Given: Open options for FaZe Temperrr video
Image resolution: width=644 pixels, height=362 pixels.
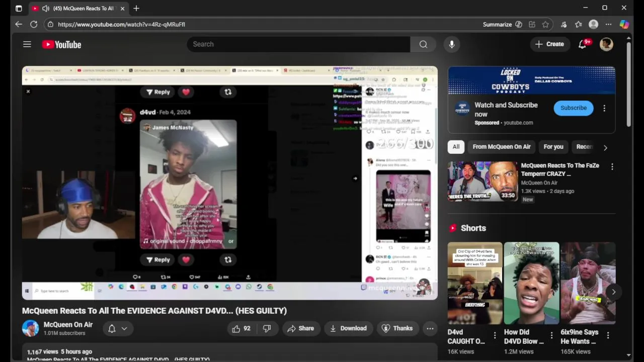Looking at the screenshot, I should (x=612, y=166).
